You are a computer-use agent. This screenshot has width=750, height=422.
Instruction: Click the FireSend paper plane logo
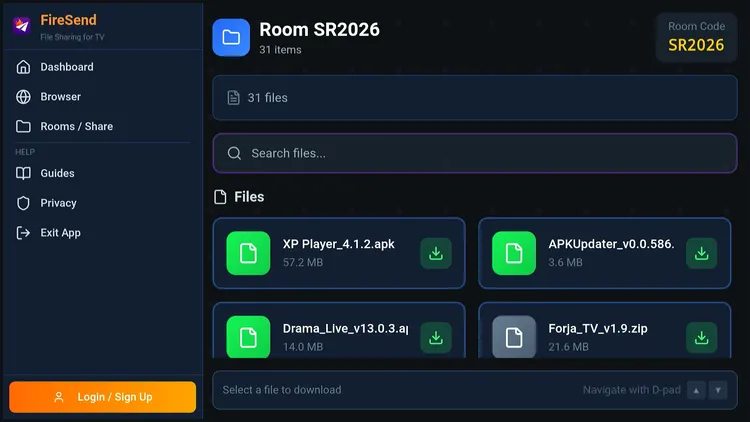coord(22,25)
